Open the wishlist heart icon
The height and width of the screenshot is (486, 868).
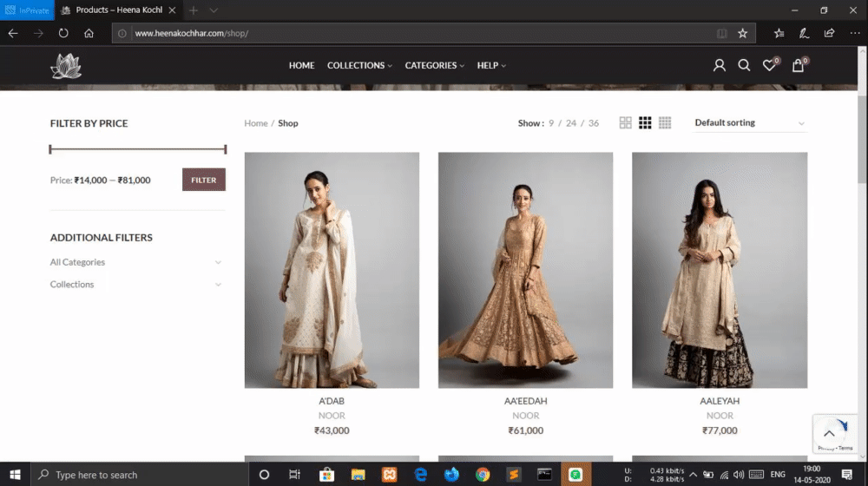[x=769, y=65]
